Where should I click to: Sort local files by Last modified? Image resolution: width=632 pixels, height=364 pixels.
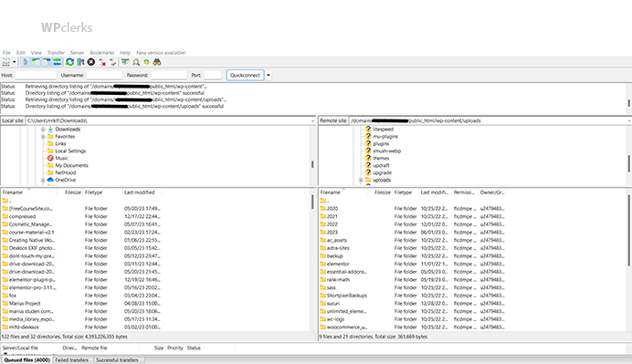pos(142,192)
